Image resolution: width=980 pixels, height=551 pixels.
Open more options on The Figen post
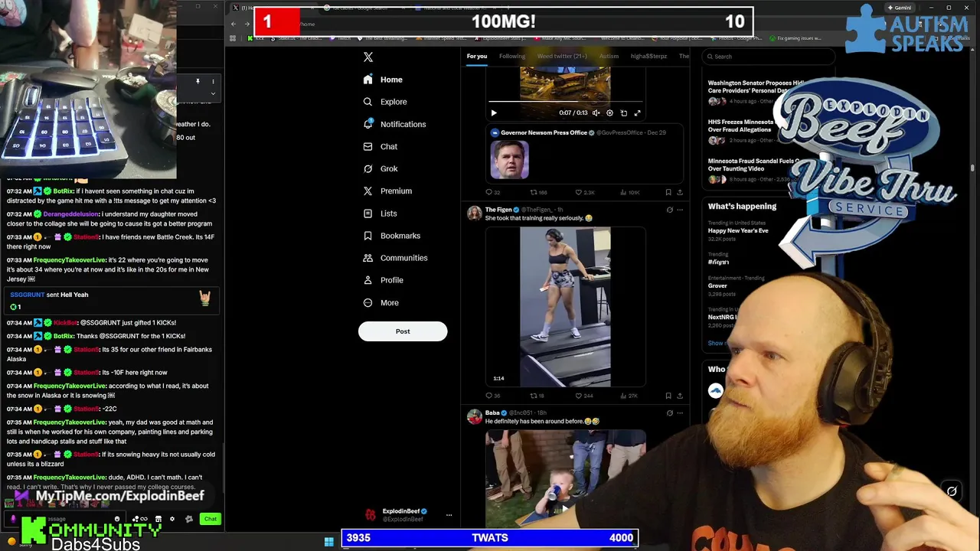pyautogui.click(x=680, y=209)
